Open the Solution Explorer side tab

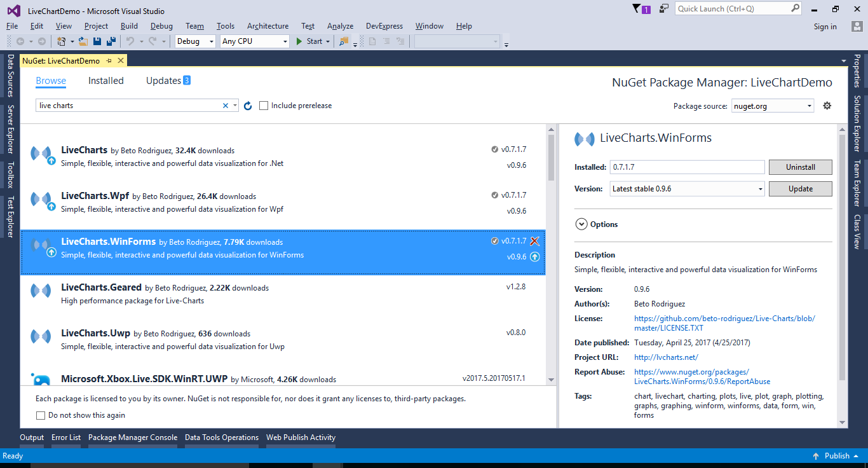[857, 124]
